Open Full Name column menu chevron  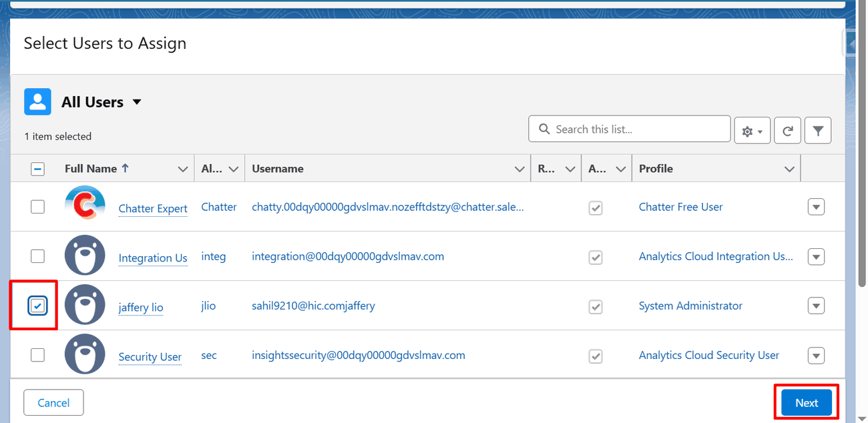click(x=183, y=169)
